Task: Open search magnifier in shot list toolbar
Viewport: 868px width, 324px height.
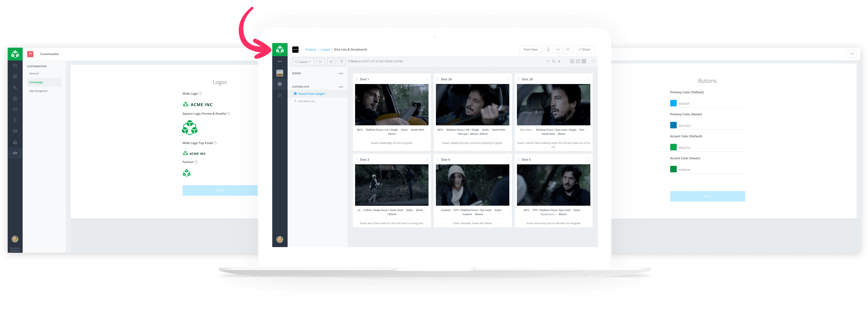Action: pos(593,61)
